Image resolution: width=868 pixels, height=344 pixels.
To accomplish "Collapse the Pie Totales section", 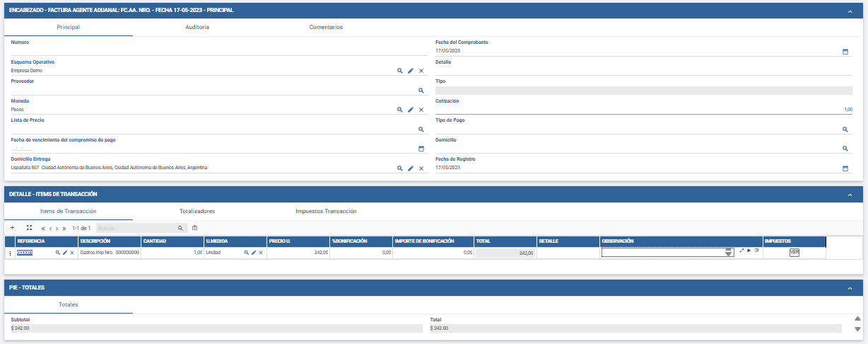I will tap(849, 288).
